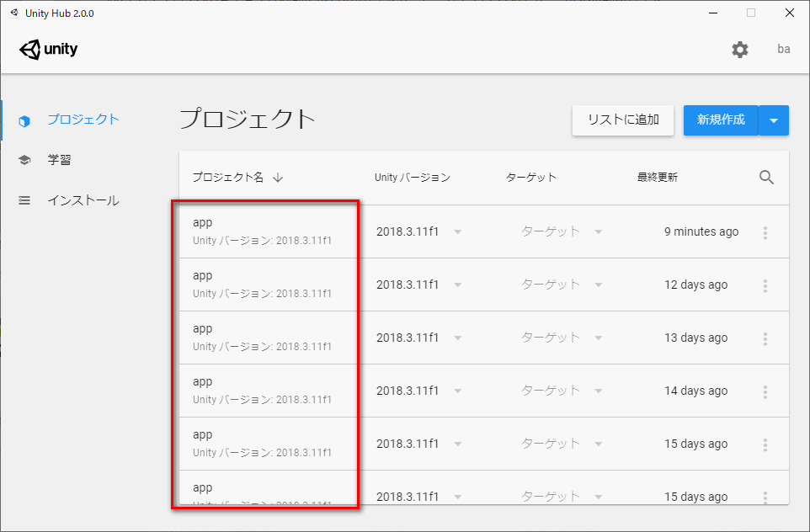
Task: Open the 学習 sidebar tab
Action: tap(60, 160)
